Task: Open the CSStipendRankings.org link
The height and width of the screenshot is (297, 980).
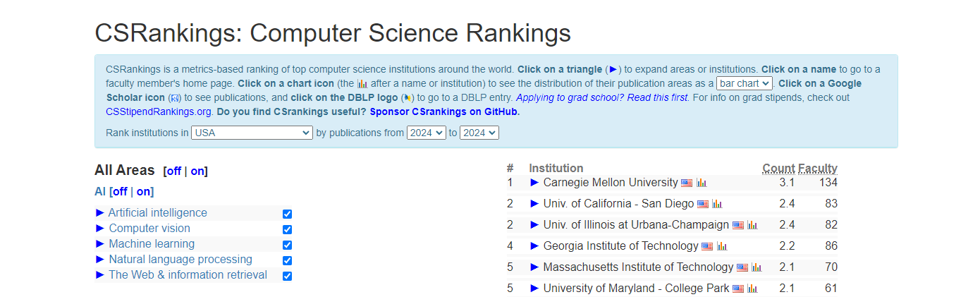Action: point(159,111)
